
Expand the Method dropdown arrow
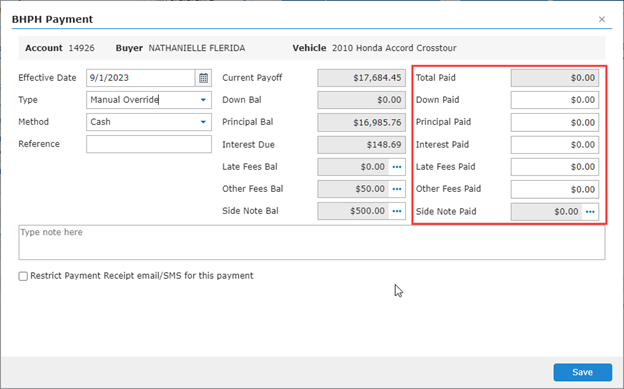point(203,122)
